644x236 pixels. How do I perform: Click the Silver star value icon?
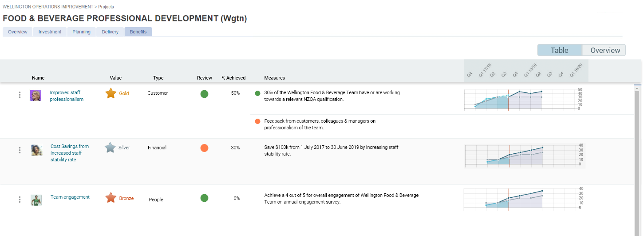pos(110,148)
